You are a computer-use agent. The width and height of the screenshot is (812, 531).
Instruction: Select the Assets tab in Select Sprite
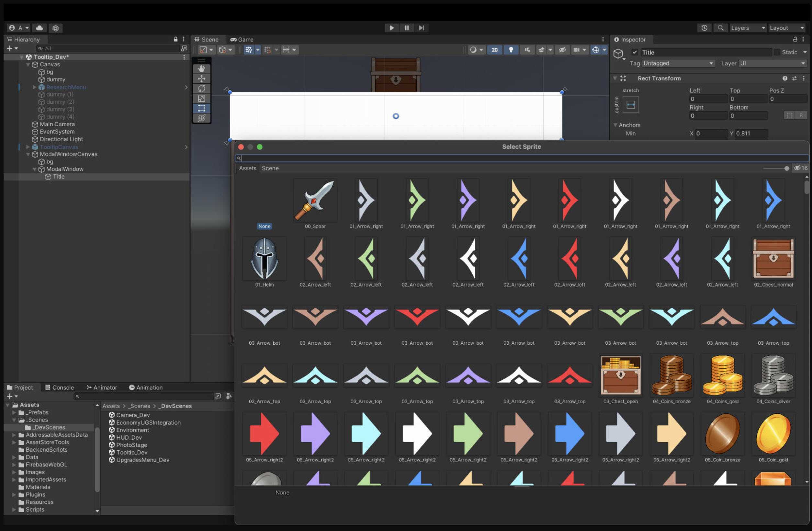coord(248,168)
